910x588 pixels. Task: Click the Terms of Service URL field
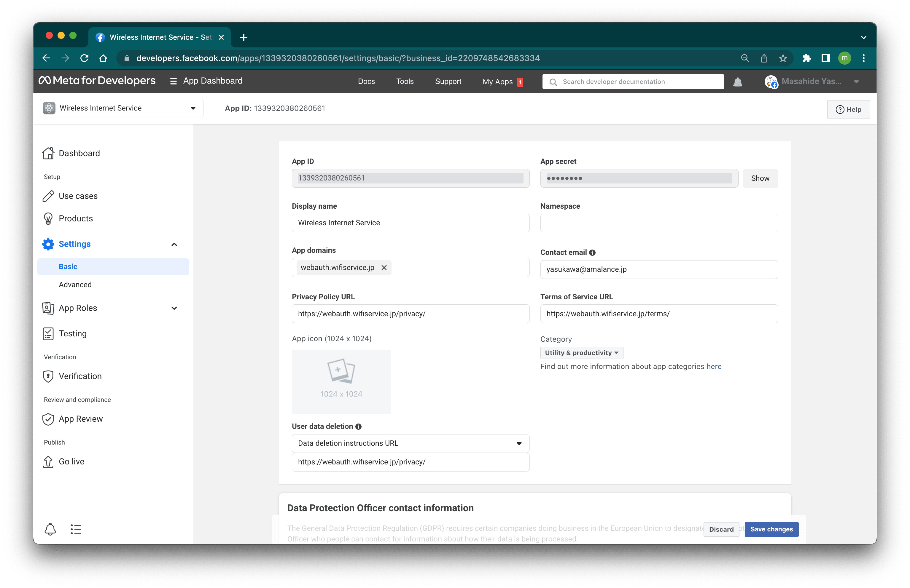coord(659,314)
